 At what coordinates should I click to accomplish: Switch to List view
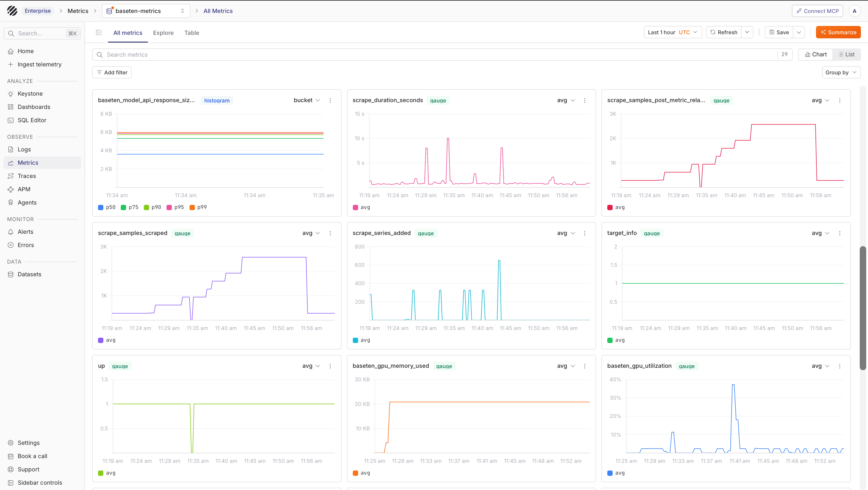tap(846, 55)
